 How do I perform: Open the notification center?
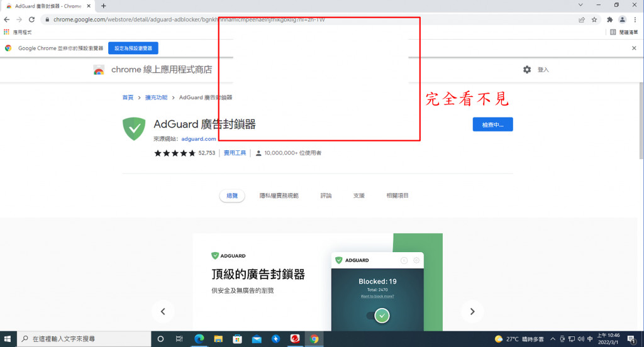pyautogui.click(x=631, y=339)
